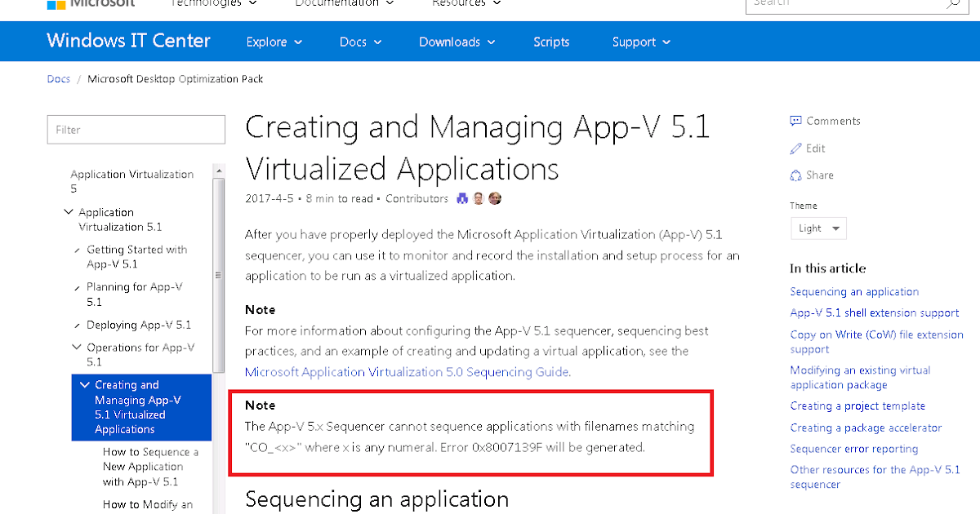Click the Windows IT Center title
The image size is (980, 514).
pos(128,41)
